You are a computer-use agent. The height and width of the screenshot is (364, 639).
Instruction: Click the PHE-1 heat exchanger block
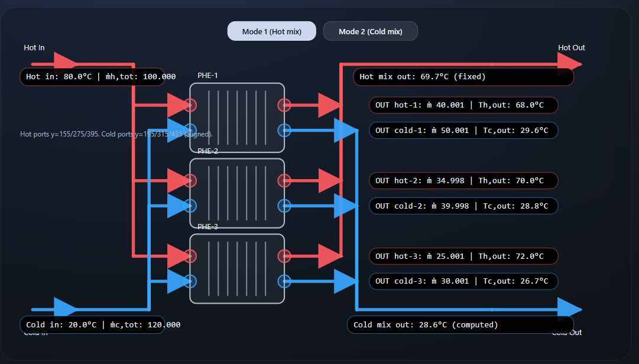[x=237, y=118]
